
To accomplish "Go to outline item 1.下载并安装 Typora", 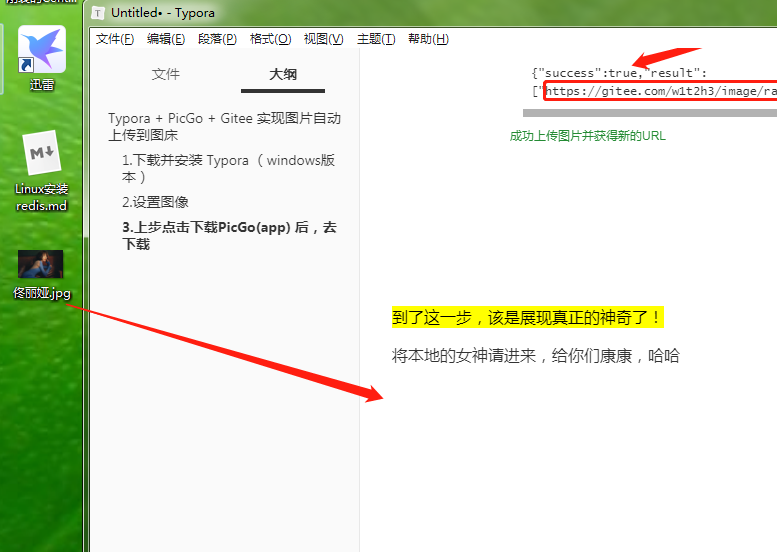I will [x=228, y=168].
